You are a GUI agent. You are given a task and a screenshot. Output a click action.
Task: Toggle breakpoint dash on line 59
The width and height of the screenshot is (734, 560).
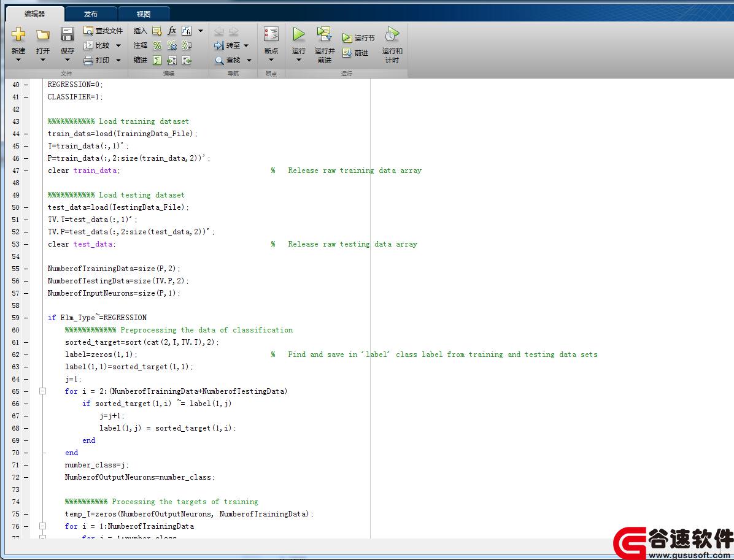click(x=26, y=318)
